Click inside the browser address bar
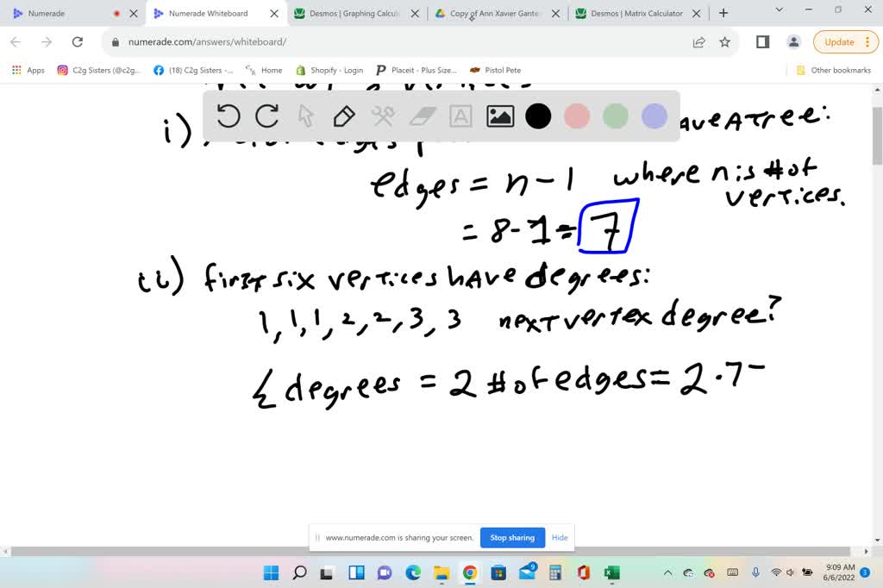 click(x=259, y=41)
